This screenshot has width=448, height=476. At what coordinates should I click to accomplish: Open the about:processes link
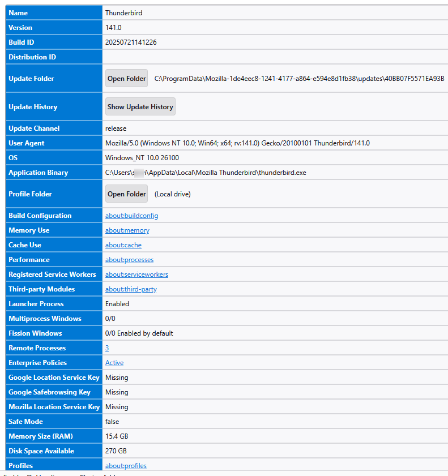129,260
